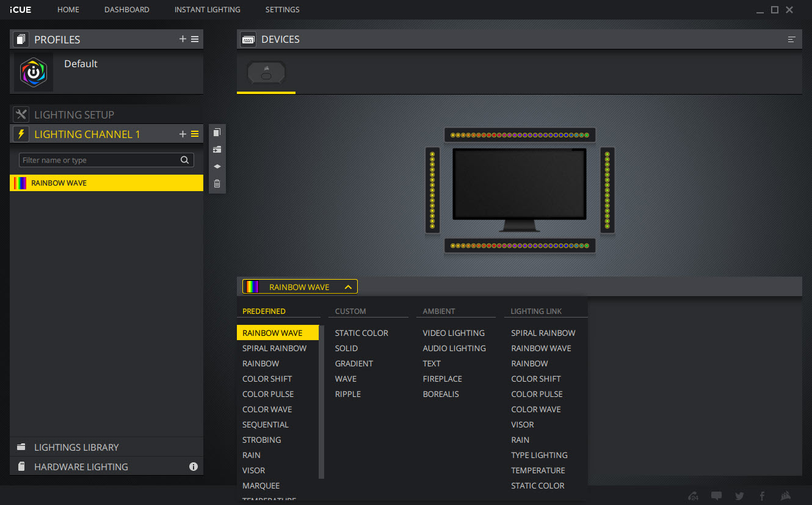Image resolution: width=812 pixels, height=505 pixels.
Task: Click the folder-with-arrow icon in the layer toolbar
Action: 217,150
